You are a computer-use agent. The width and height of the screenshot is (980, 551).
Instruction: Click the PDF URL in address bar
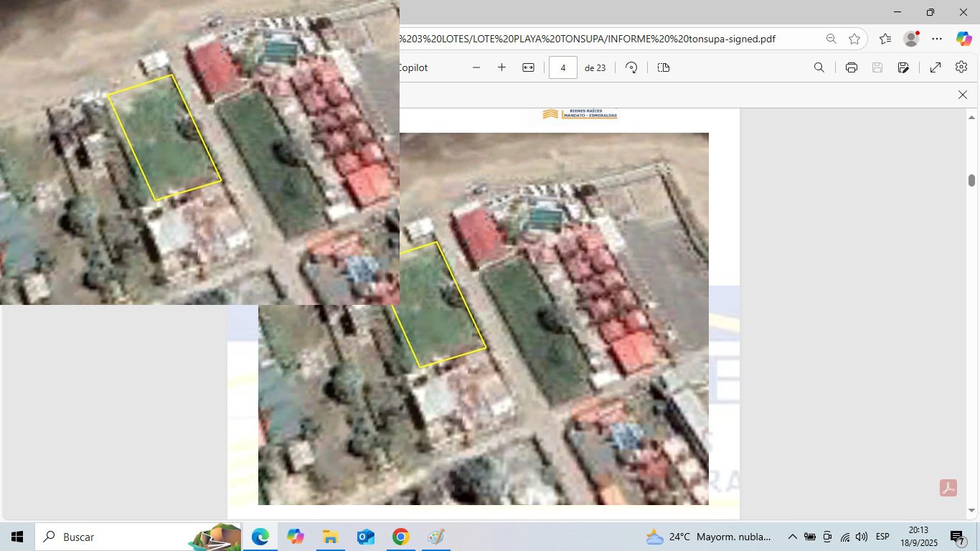(x=588, y=39)
